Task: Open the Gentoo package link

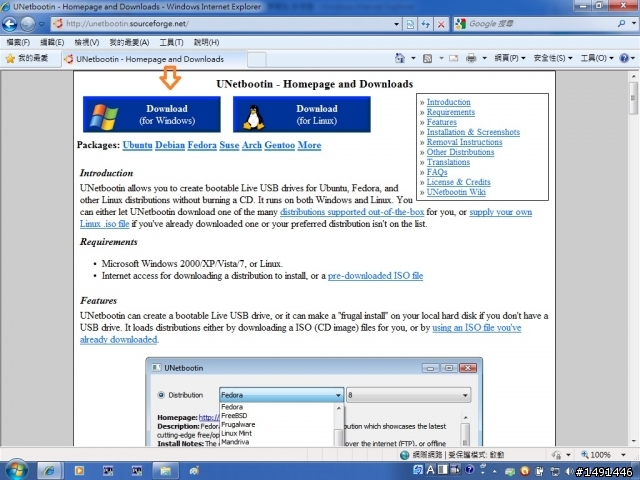Action: pos(280,145)
